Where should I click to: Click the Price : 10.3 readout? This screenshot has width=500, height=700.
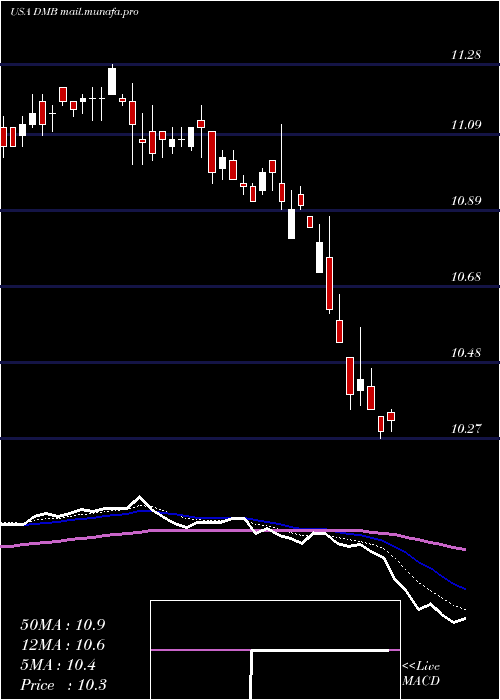click(63, 685)
